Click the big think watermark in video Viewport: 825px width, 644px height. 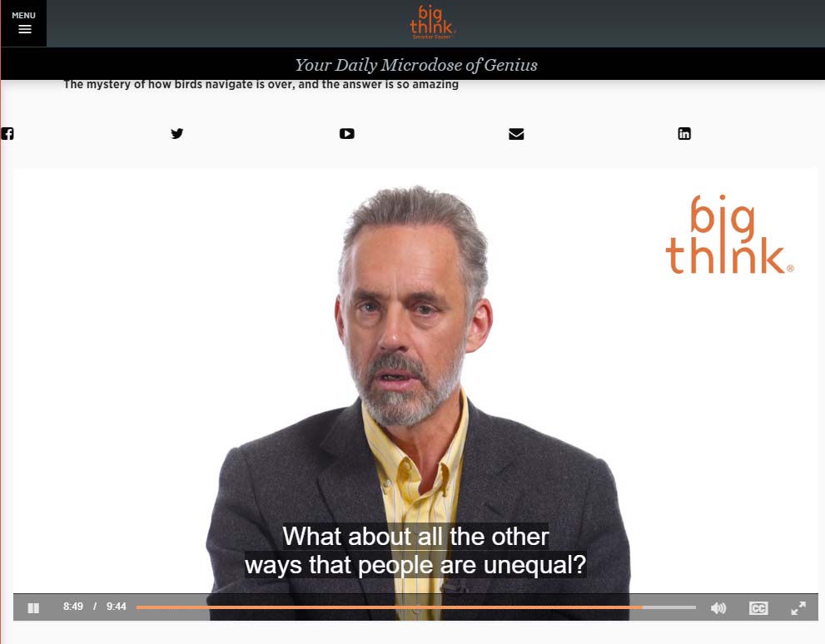[x=729, y=235]
